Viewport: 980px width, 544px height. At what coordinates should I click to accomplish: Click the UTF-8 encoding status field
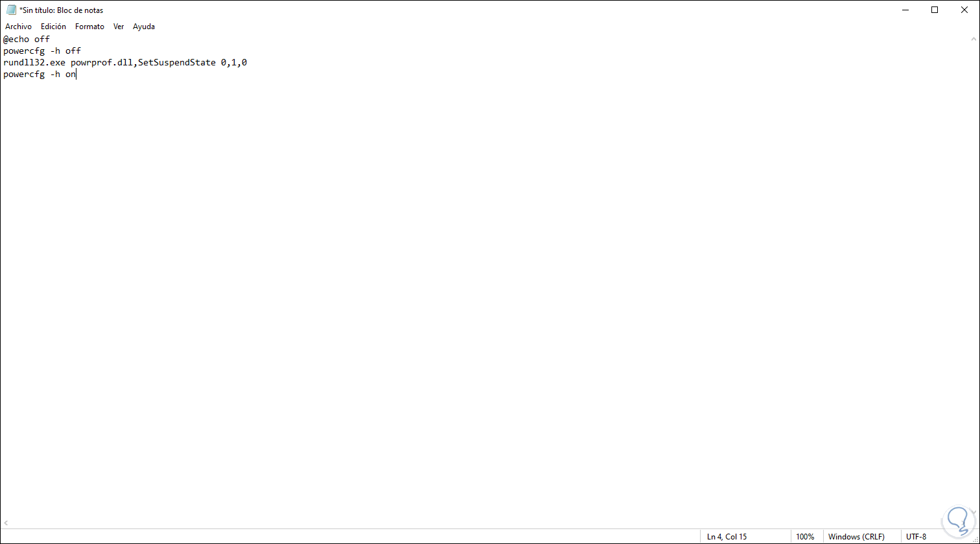[x=916, y=537]
